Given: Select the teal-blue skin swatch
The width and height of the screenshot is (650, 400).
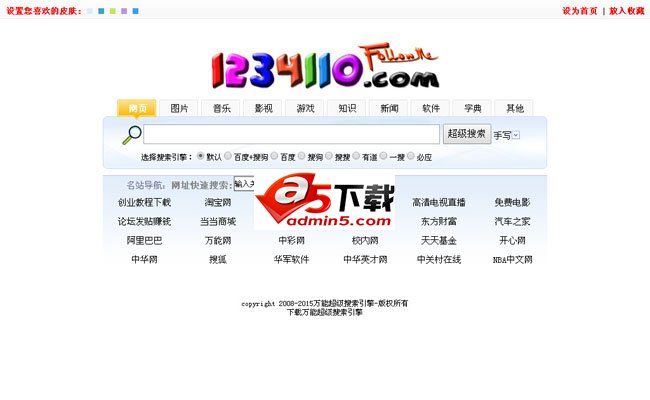Looking at the screenshot, I should tap(101, 11).
